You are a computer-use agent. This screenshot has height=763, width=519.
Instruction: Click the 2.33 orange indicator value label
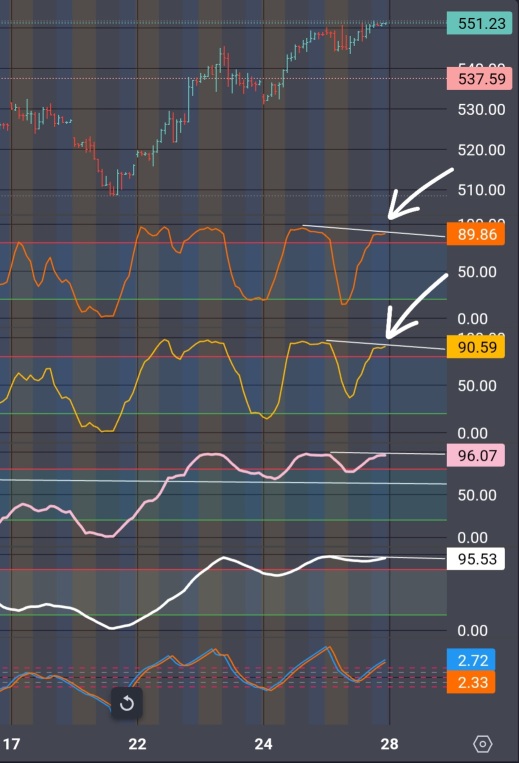[x=471, y=682]
